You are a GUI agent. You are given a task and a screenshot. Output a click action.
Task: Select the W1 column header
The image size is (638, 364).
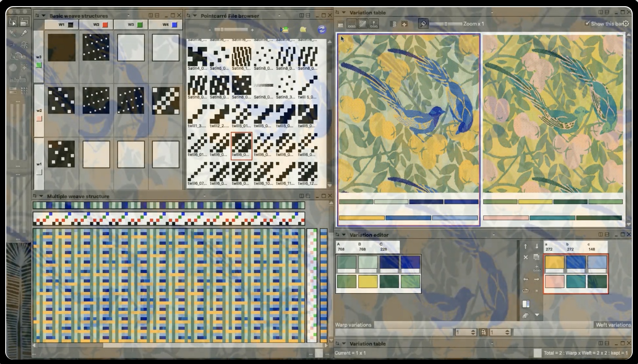click(62, 25)
